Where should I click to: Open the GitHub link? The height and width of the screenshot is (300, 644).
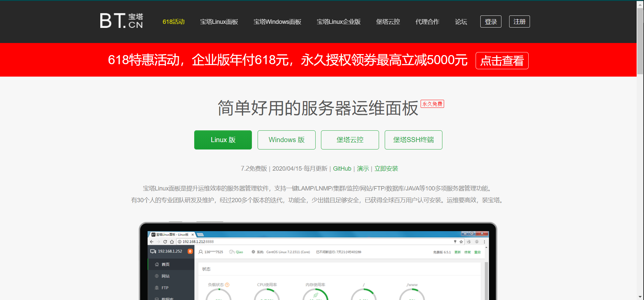pyautogui.click(x=342, y=169)
